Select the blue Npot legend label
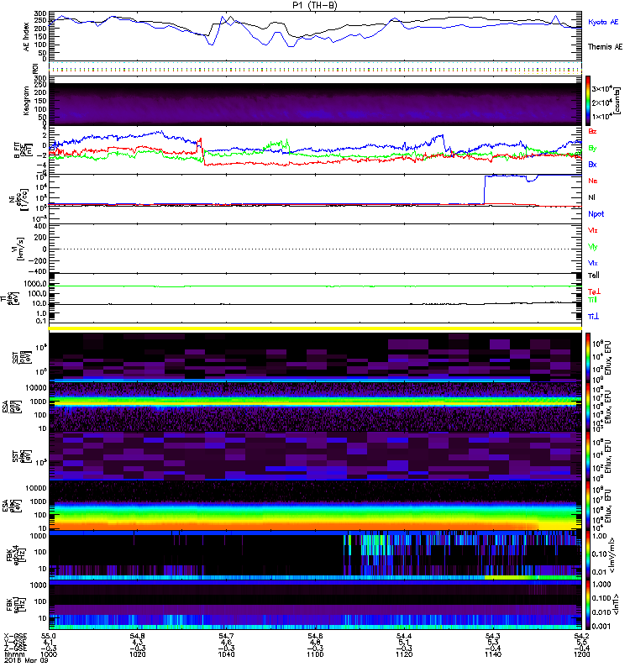630x672 pixels. point(596,214)
